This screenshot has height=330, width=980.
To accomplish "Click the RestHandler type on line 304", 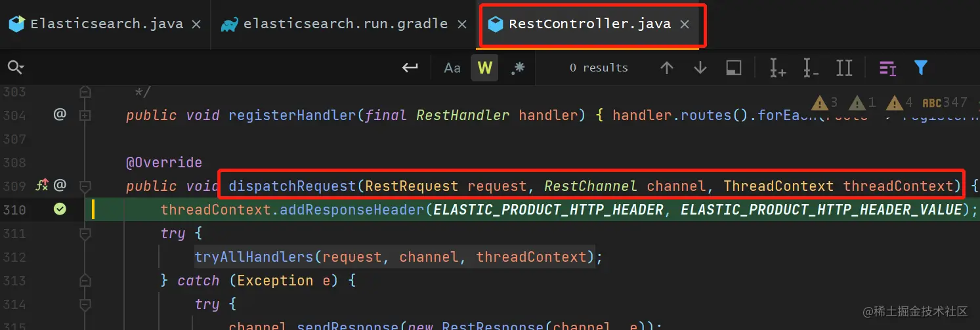I will [x=463, y=115].
